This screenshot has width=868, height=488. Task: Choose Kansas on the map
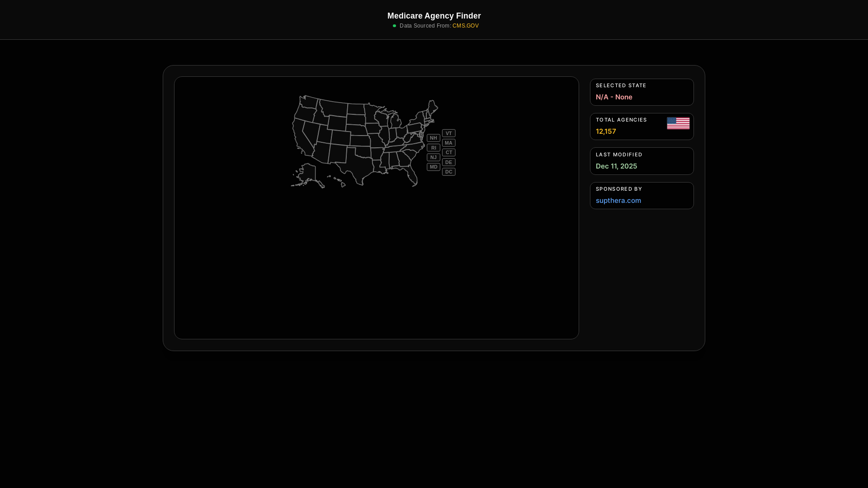tap(360, 141)
